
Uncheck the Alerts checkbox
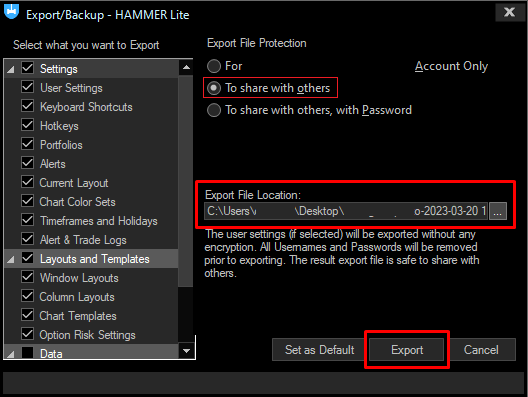pos(28,163)
